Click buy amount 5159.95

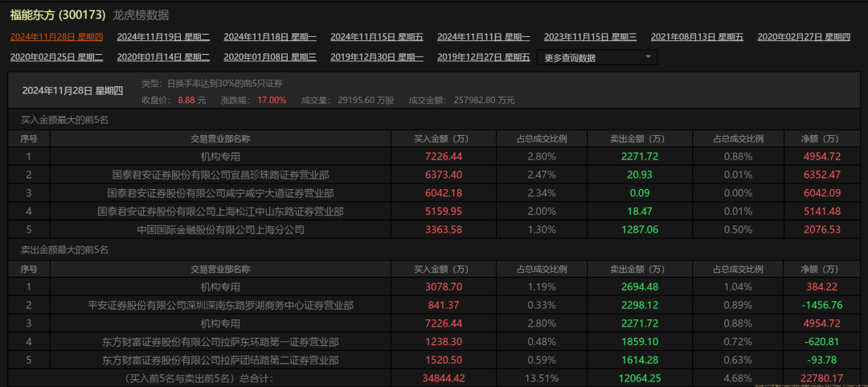tap(444, 212)
